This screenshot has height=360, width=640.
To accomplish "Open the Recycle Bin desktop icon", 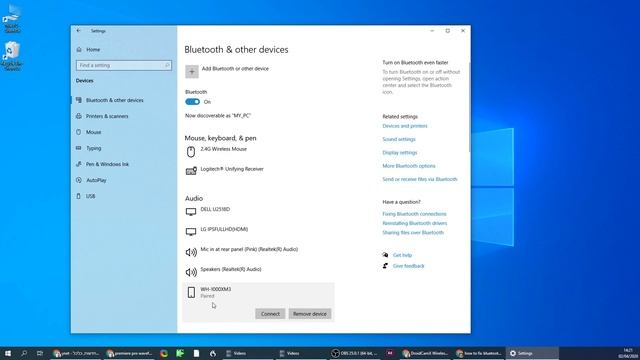I will click(12, 56).
